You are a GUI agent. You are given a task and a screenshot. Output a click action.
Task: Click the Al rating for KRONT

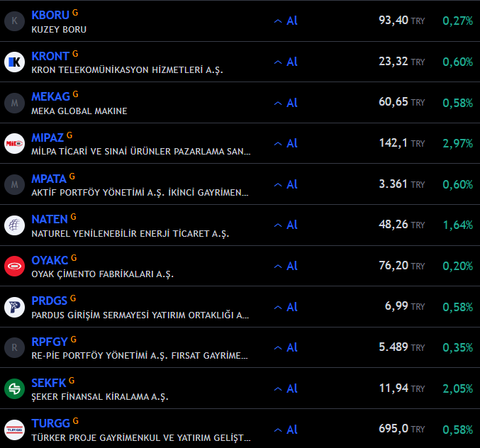point(286,62)
